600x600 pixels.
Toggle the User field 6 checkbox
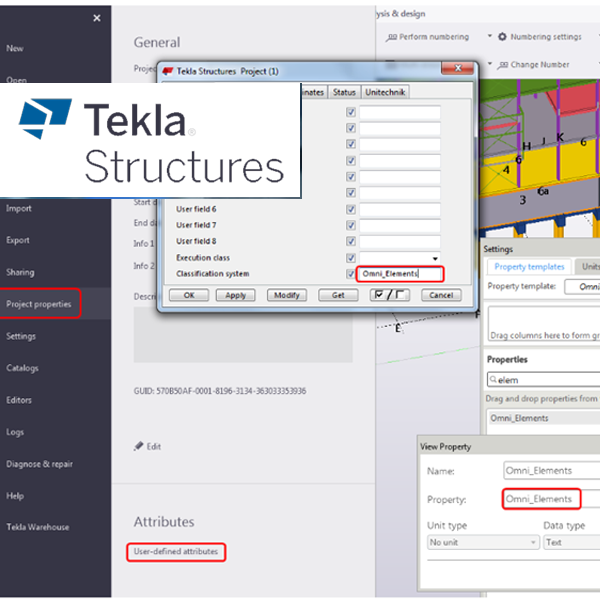coord(351,209)
